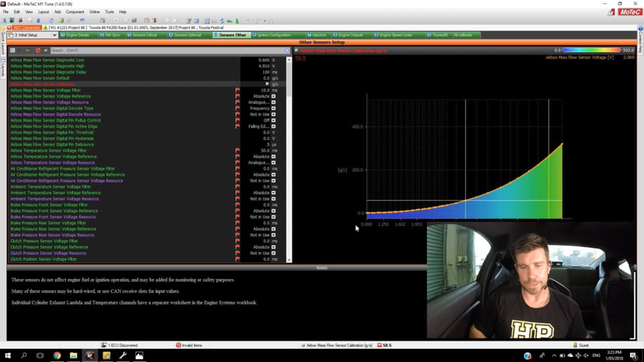This screenshot has width=644, height=362.
Task: Open File Explorer from the taskbar
Action: 74,355
